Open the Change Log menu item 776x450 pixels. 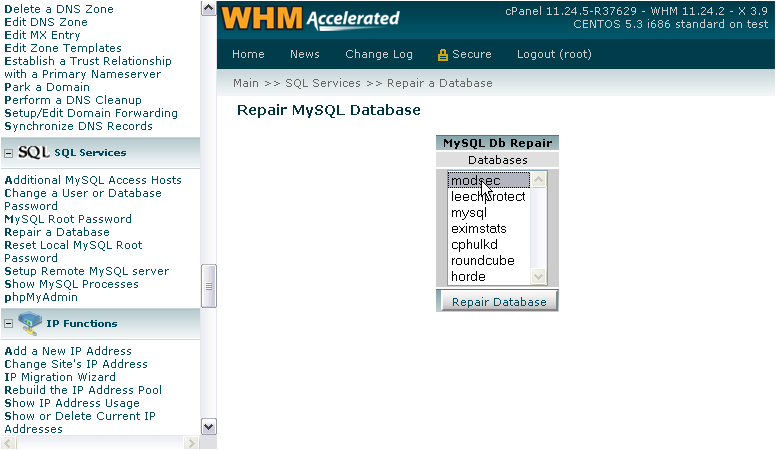click(379, 54)
